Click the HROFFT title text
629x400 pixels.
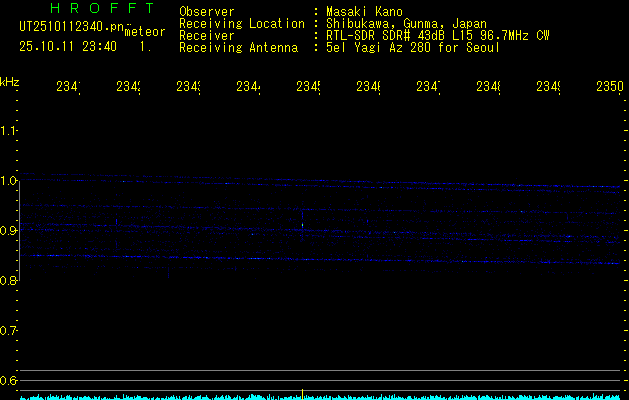(100, 9)
